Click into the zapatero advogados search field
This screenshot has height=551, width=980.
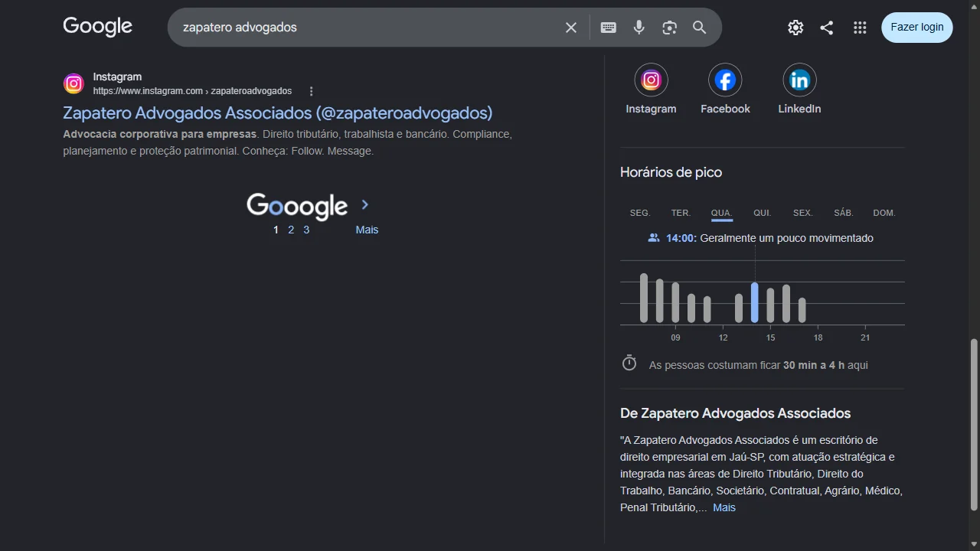[x=367, y=28]
